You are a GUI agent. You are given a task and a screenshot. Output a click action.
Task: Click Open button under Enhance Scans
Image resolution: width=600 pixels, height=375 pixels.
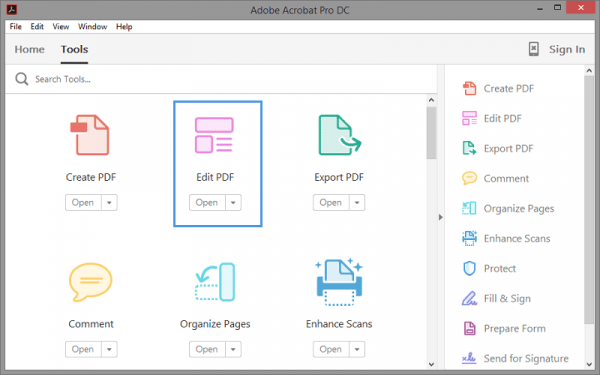click(331, 349)
